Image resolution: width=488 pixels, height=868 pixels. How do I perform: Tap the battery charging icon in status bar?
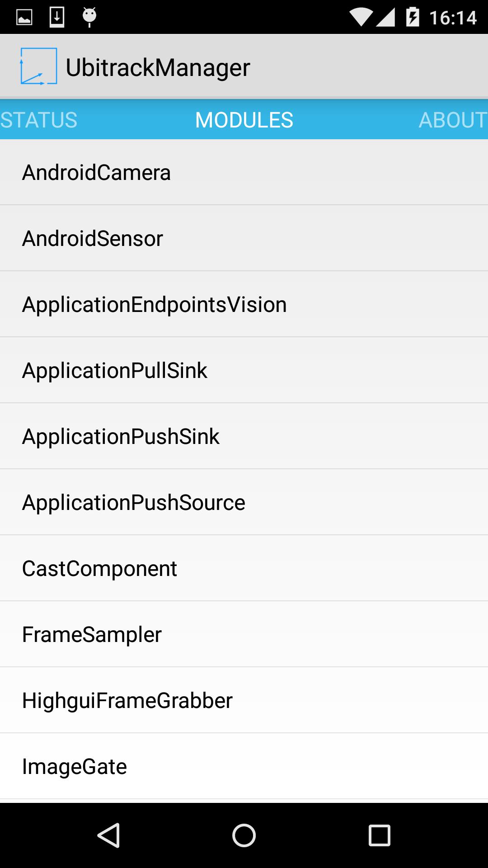[x=413, y=17]
